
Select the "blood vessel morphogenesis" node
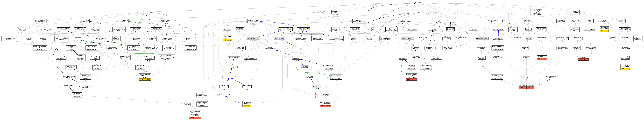click(x=309, y=77)
